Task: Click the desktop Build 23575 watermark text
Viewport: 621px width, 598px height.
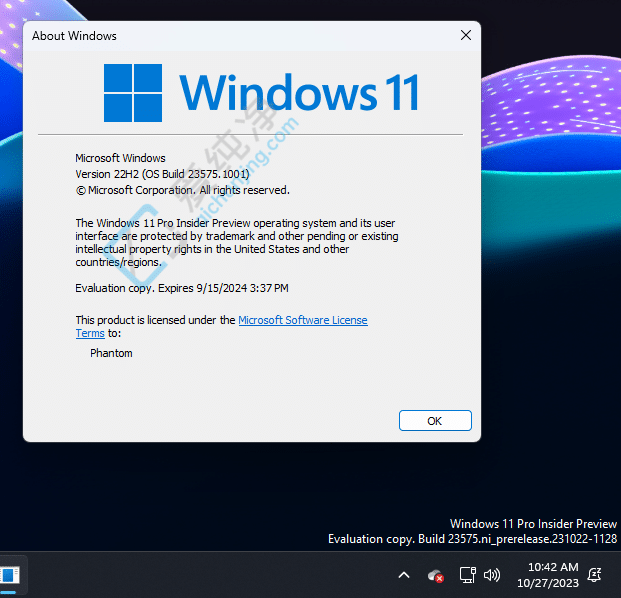Action: [x=472, y=539]
